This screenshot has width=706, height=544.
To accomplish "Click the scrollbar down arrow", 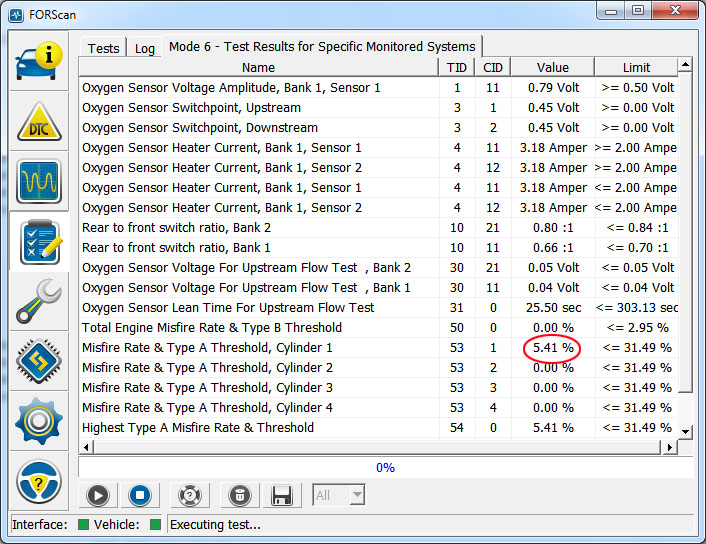I will [685, 430].
